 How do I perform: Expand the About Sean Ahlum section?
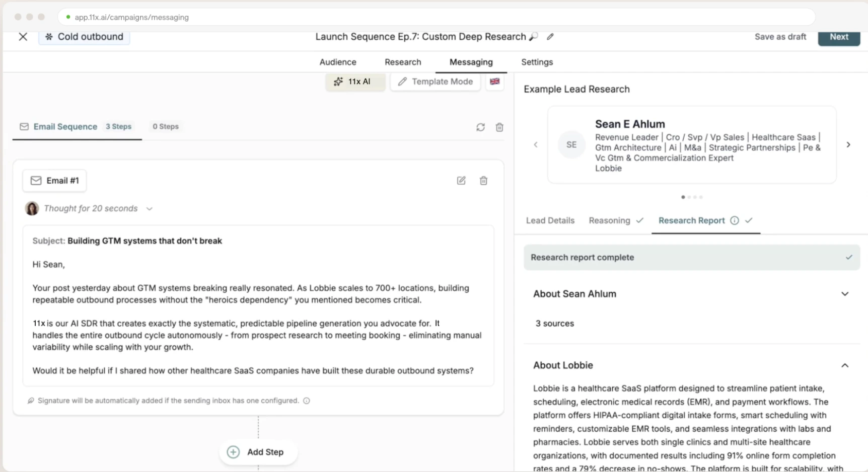[x=845, y=294]
